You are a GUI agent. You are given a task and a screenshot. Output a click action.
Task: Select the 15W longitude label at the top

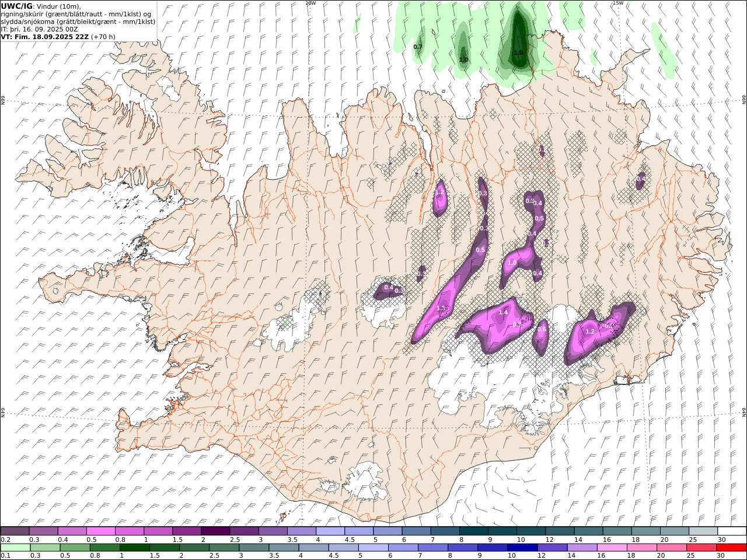pyautogui.click(x=617, y=3)
